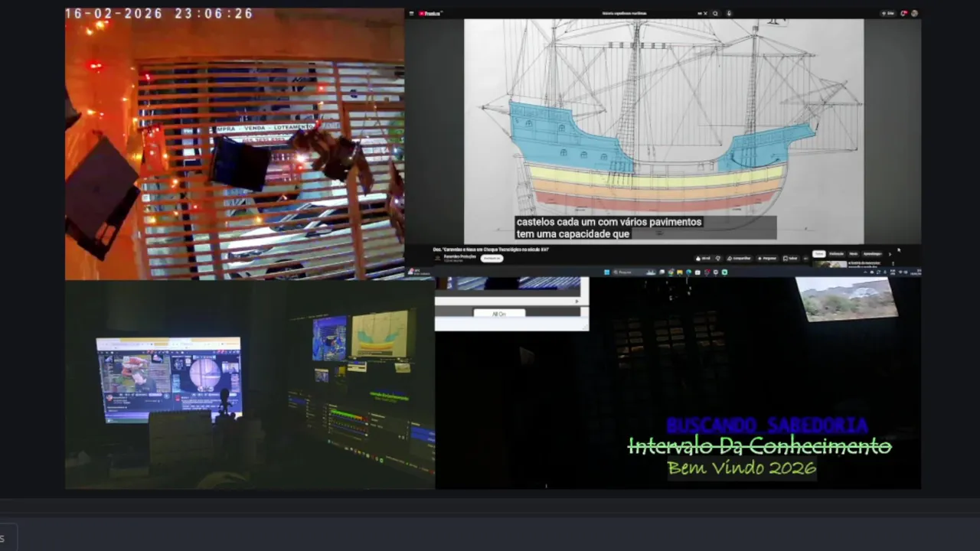Click the channel avatar below the video
980x551 pixels.
point(438,259)
